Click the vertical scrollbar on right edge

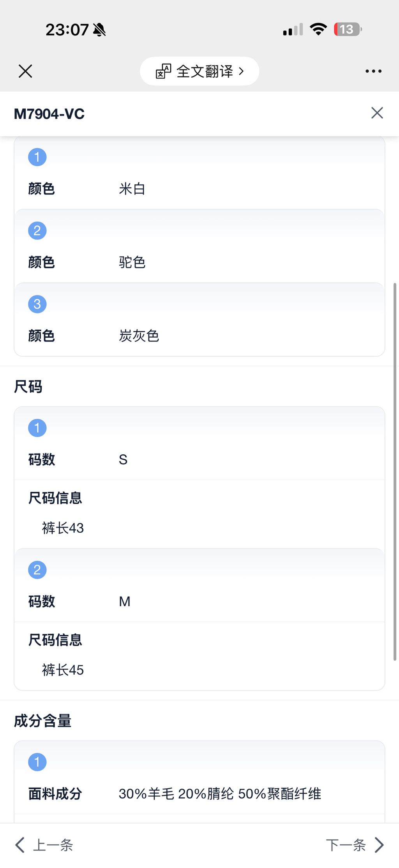click(395, 468)
